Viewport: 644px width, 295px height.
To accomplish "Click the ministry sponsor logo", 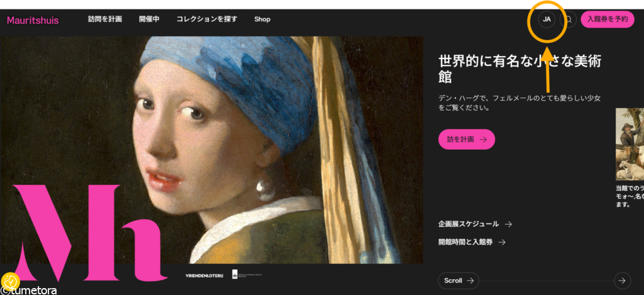I will pos(247,274).
